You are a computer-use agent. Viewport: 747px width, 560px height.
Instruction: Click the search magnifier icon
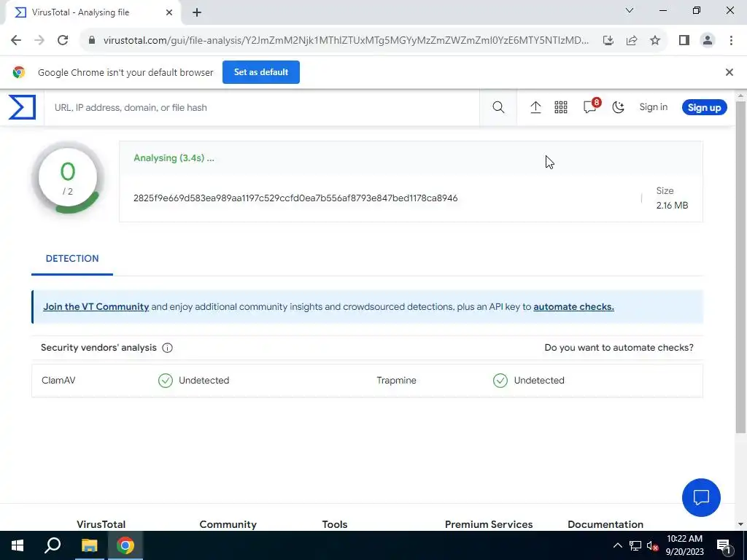click(x=498, y=107)
